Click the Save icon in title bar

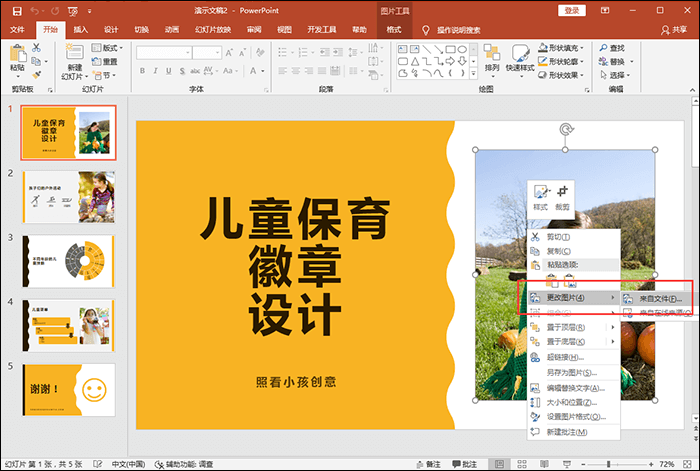(x=17, y=11)
